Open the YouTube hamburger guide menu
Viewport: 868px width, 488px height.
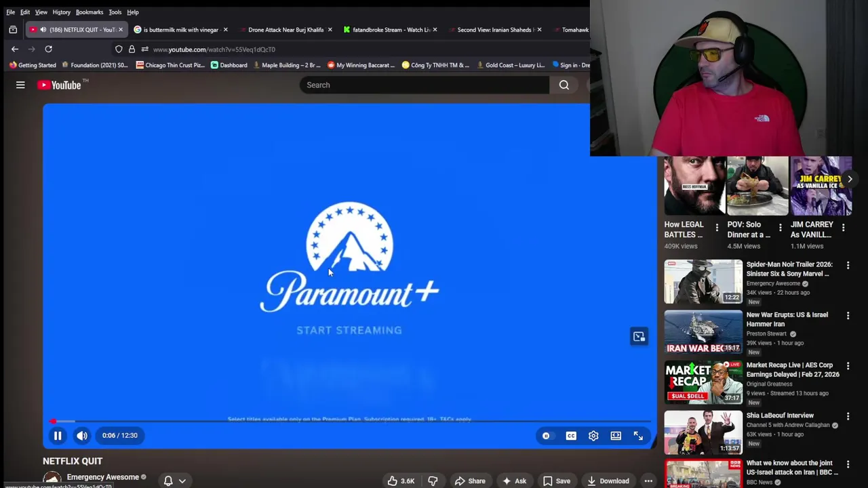pyautogui.click(x=20, y=85)
